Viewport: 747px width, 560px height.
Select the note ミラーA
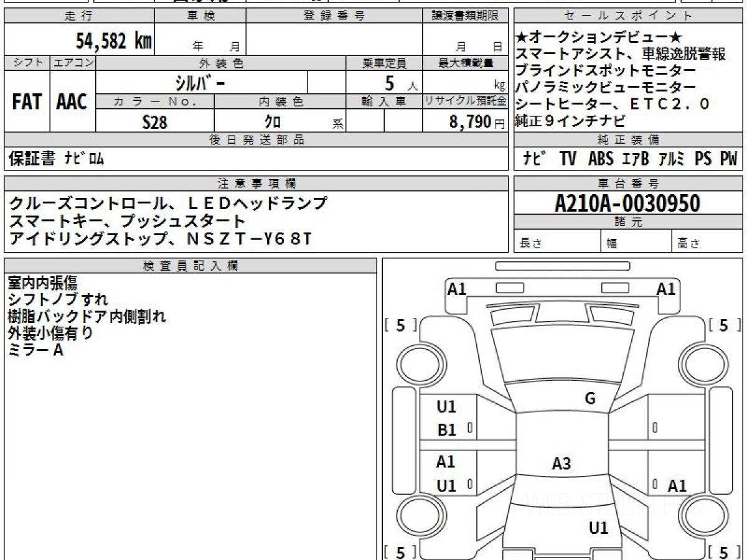pyautogui.click(x=36, y=350)
